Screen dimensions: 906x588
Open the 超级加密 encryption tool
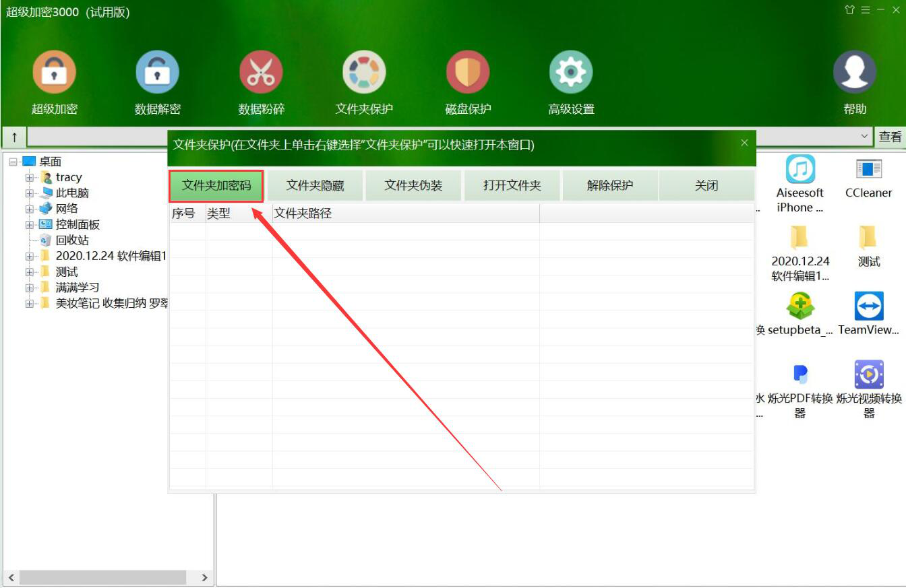click(x=54, y=83)
